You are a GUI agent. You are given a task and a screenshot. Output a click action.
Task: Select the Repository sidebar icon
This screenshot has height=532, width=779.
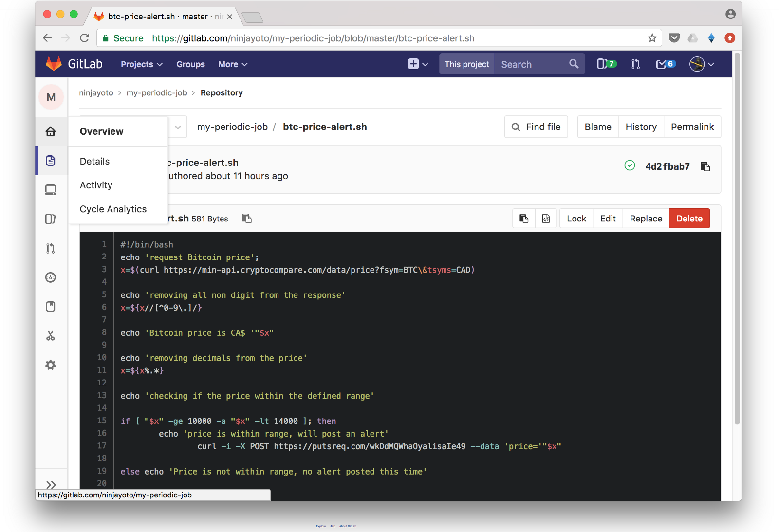[x=51, y=161]
